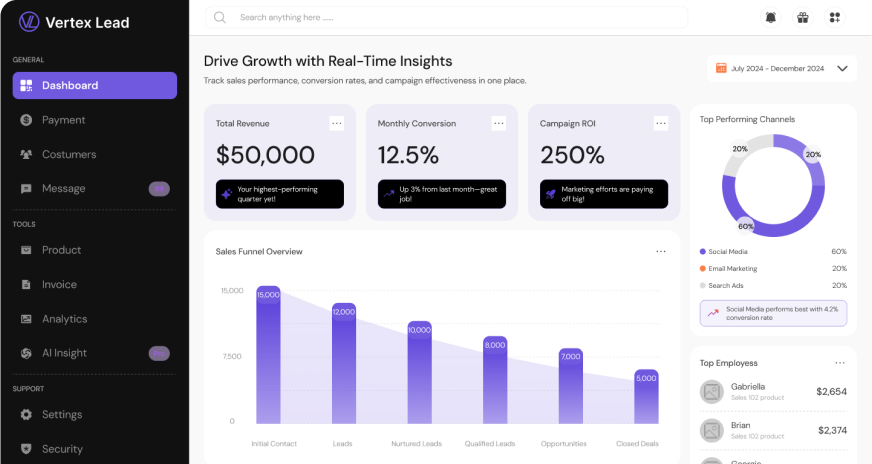
Task: Expand the July 2024 - December 2024 dropdown
Action: click(842, 69)
